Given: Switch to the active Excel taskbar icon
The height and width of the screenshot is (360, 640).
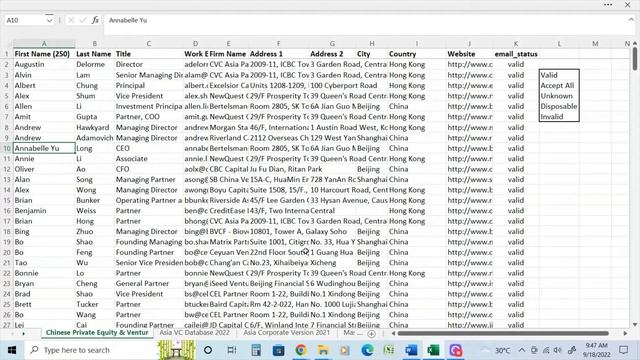Looking at the screenshot, I should pyautogui.click(x=433, y=350).
